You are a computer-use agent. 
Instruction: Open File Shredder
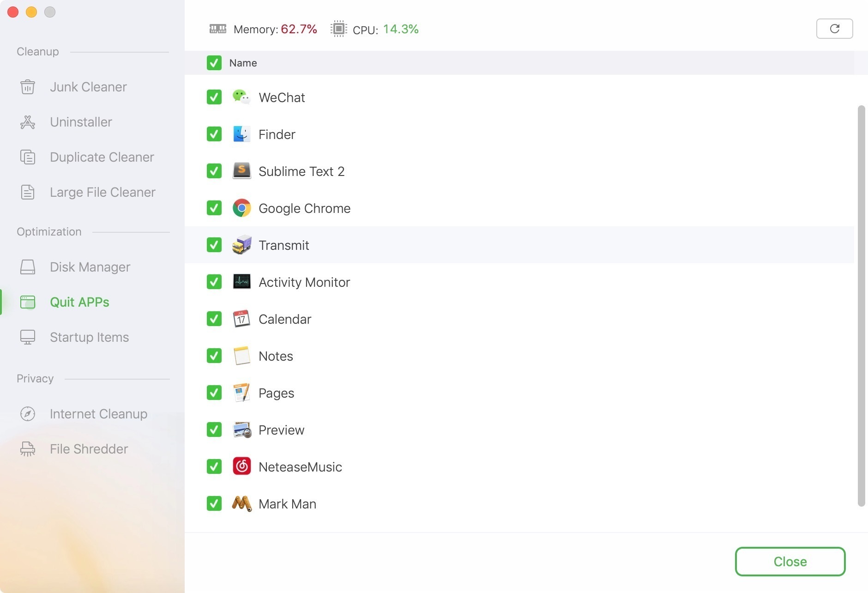89,449
